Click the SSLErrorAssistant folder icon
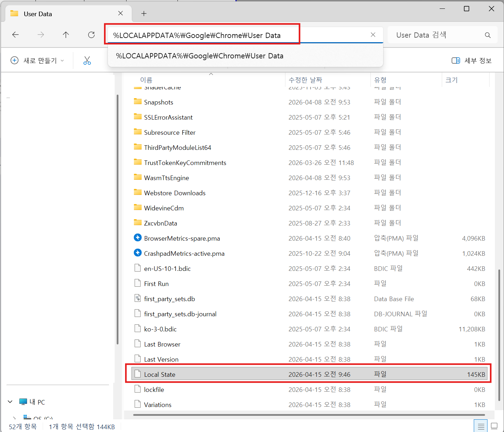Image resolution: width=504 pixels, height=432 pixels. (x=138, y=117)
